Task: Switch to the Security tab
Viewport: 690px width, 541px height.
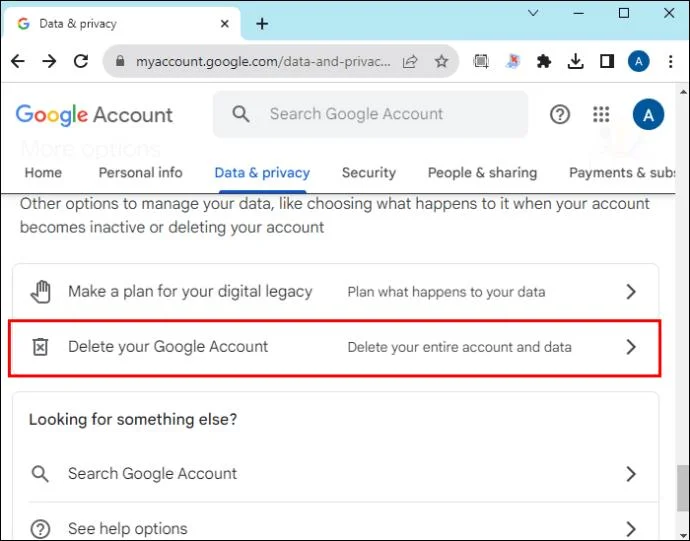Action: [369, 173]
